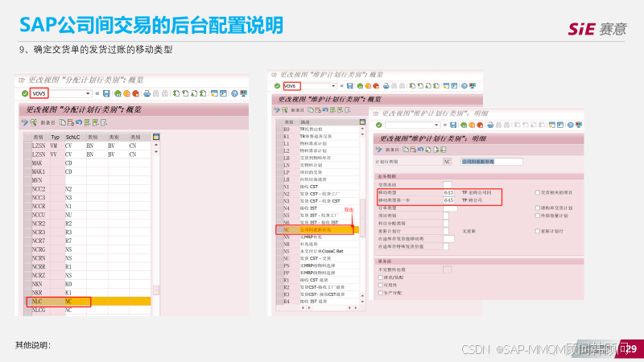The width and height of the screenshot is (644, 362).
Task: Click scroll down arrow at VOV6 list bottom
Action: (362, 302)
